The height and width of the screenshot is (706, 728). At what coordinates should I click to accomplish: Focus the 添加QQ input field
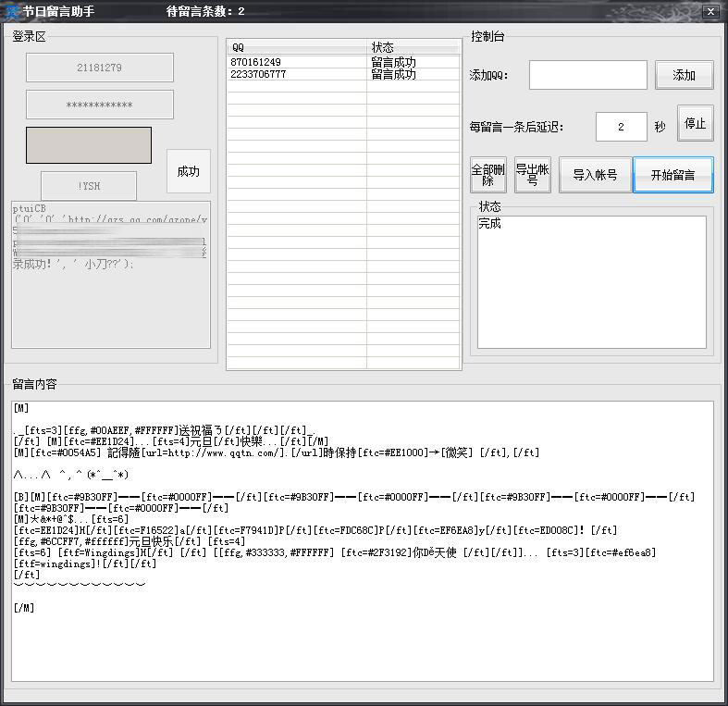coord(587,75)
